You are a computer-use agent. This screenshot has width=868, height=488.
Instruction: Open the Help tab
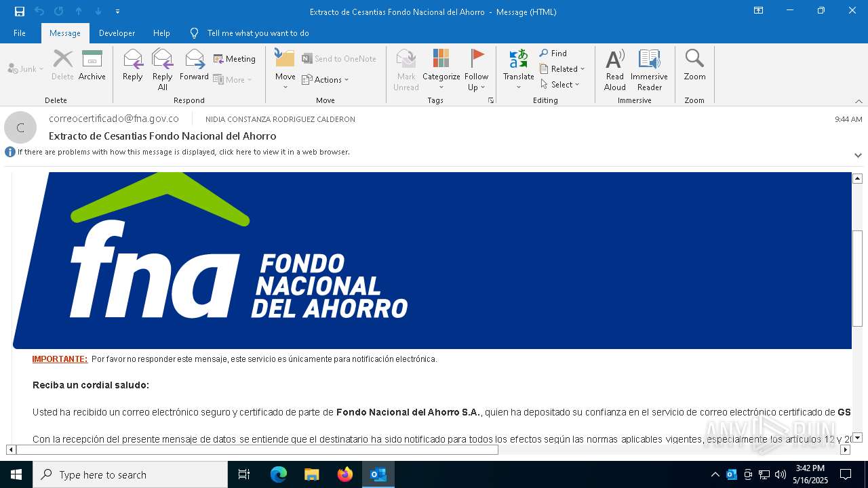(x=161, y=33)
